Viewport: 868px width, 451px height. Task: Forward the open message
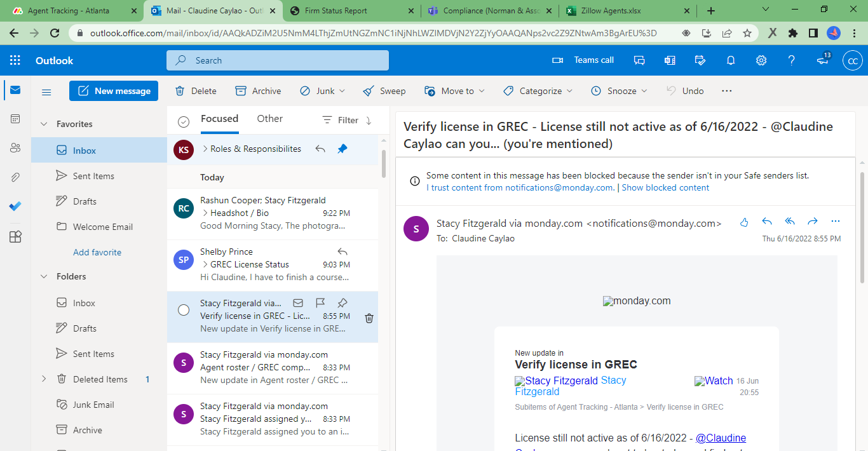(812, 222)
